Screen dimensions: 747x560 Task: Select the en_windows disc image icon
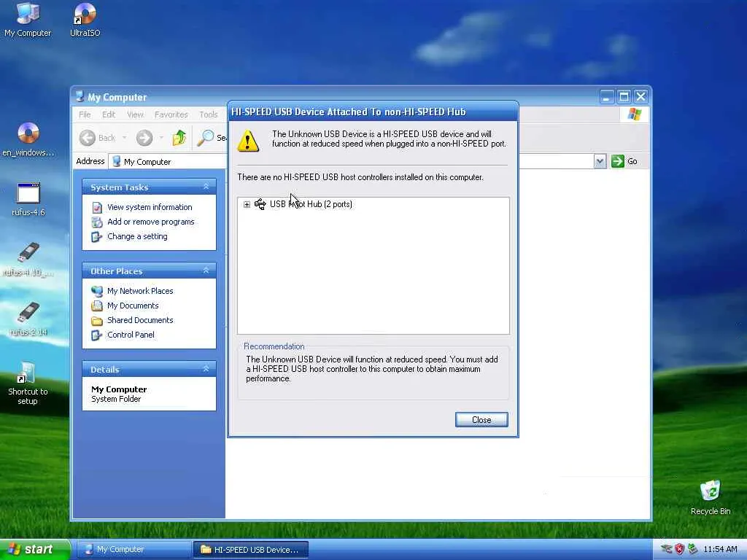[x=28, y=139]
